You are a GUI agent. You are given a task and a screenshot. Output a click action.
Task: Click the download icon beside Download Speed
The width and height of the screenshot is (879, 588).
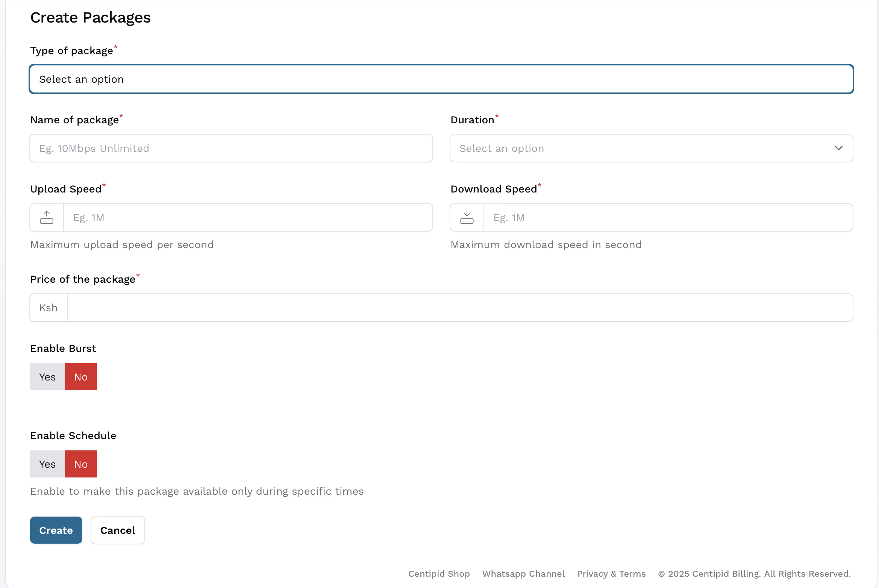click(x=467, y=218)
